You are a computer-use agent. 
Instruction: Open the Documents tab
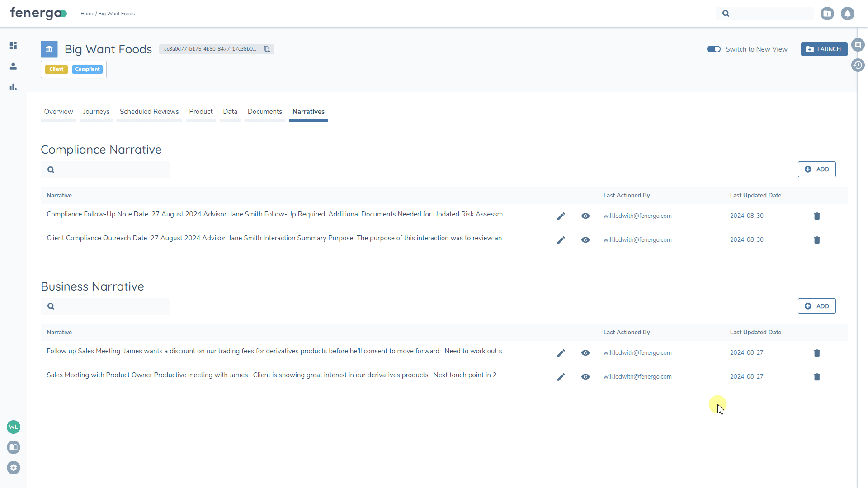[264, 112]
